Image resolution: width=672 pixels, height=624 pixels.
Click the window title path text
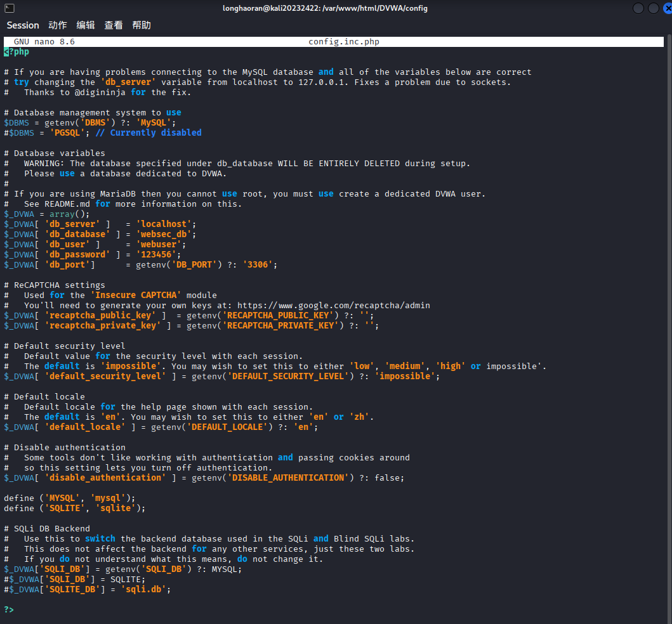click(325, 8)
